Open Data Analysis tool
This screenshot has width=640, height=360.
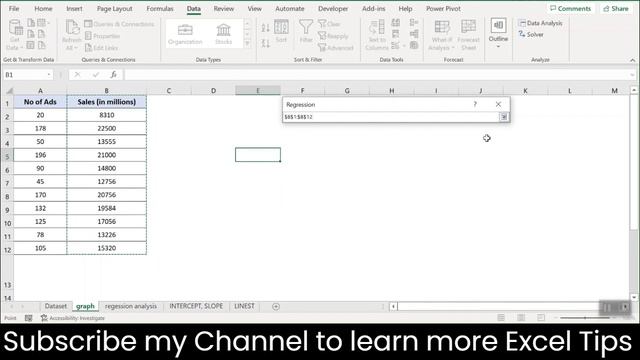(x=540, y=23)
